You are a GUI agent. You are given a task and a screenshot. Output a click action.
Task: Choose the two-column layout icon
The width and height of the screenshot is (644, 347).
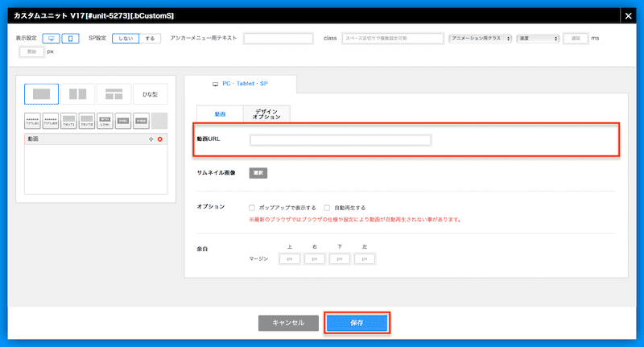click(77, 94)
